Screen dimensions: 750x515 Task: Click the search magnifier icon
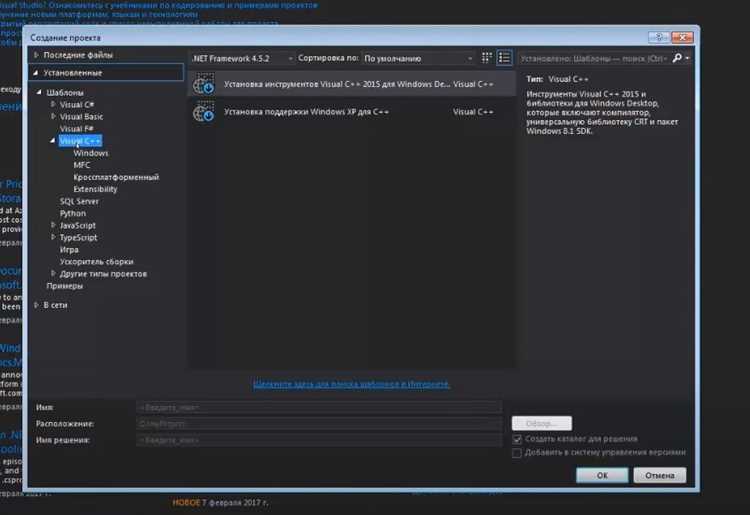[677, 58]
